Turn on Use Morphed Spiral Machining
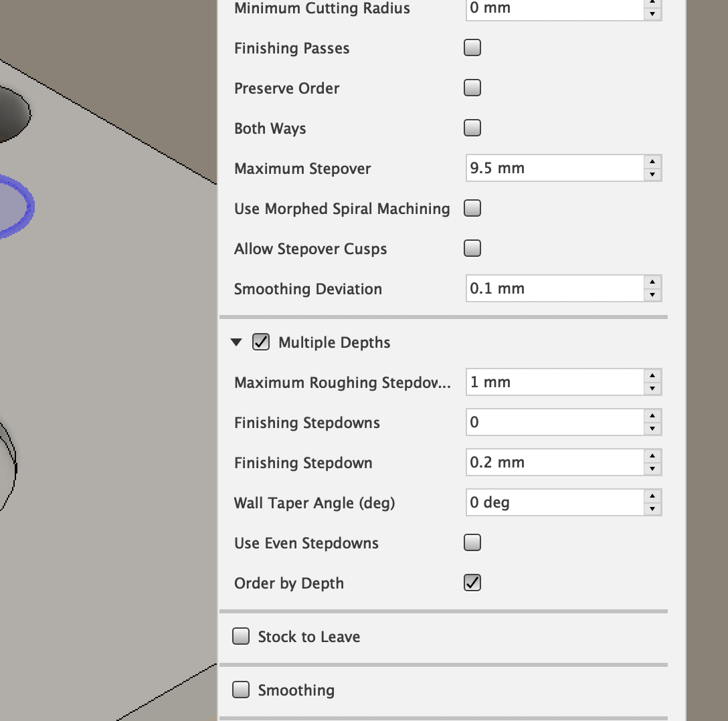The width and height of the screenshot is (728, 721). pyautogui.click(x=472, y=208)
